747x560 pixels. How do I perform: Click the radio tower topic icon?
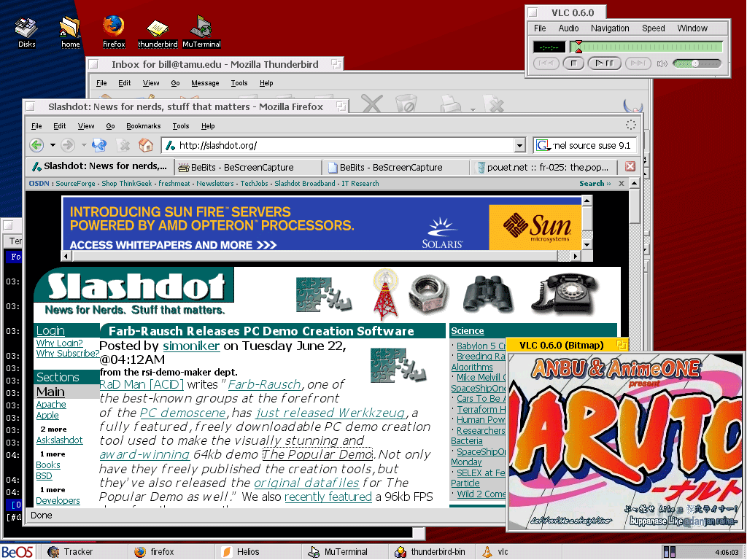click(x=385, y=294)
